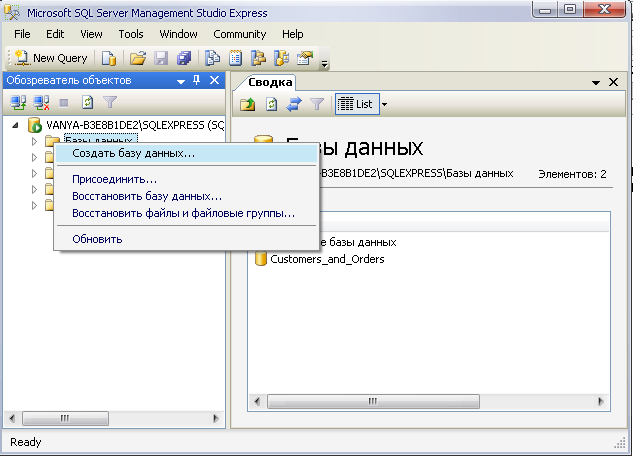Viewport: 633px width, 456px height.
Task: Click Filter funnel in Object Explorer toolbar
Action: pyautogui.click(x=110, y=102)
